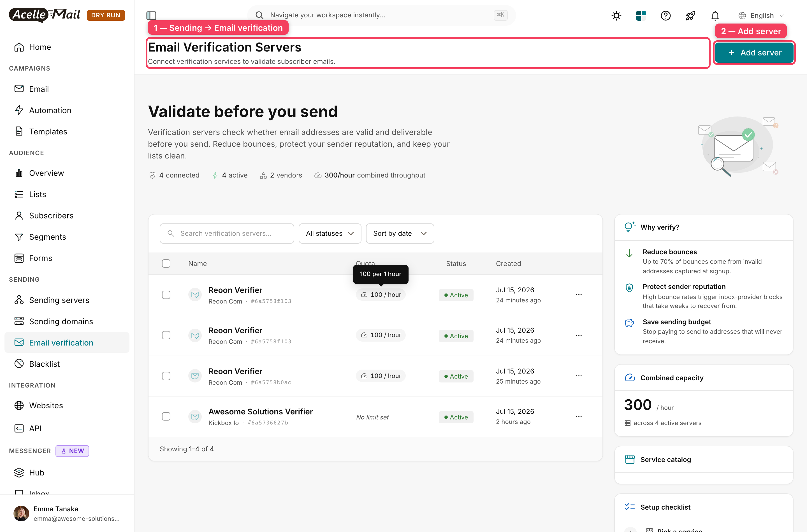Click the Add server button
Viewport: 807px width, 532px height.
point(754,53)
